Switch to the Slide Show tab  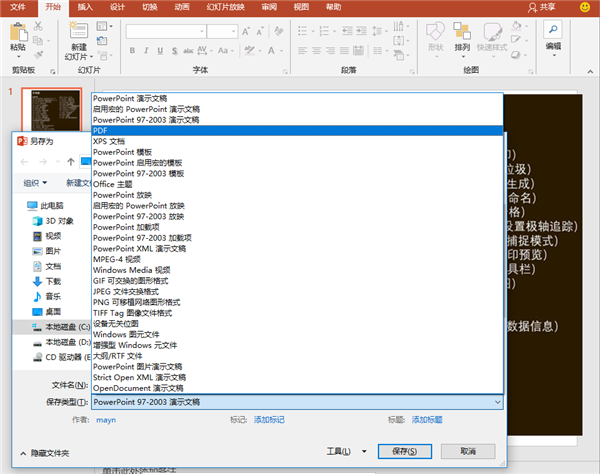pos(225,7)
